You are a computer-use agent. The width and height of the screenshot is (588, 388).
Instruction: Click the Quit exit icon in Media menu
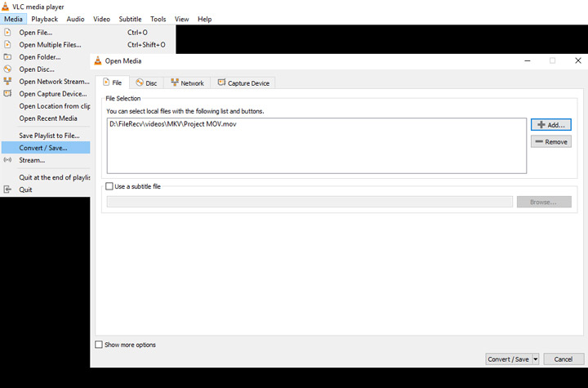(x=7, y=190)
